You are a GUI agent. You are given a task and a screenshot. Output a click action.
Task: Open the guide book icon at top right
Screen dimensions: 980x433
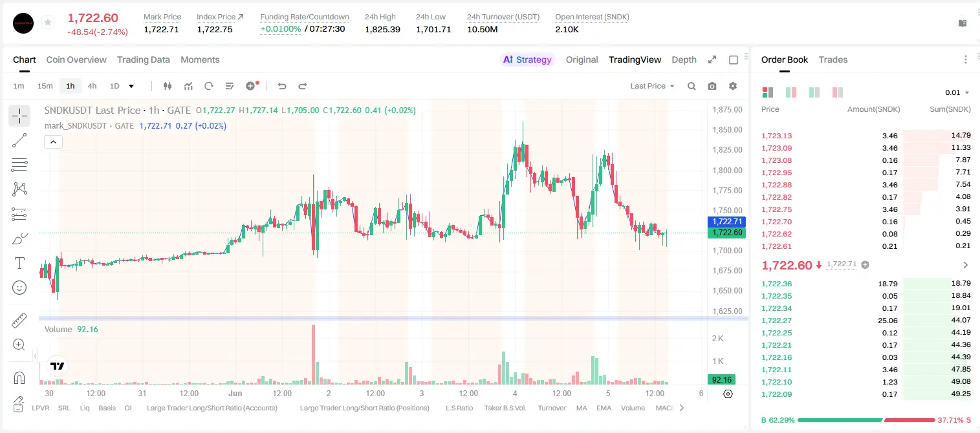pyautogui.click(x=963, y=23)
